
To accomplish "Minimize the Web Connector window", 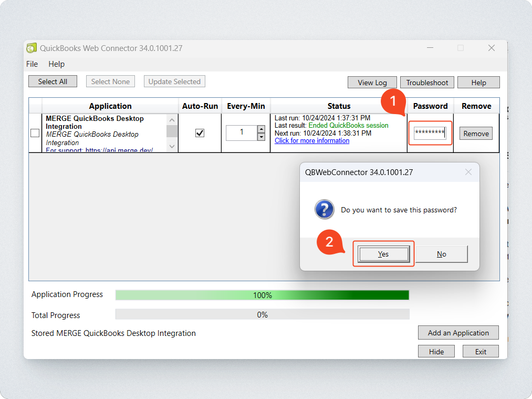I will click(x=430, y=48).
